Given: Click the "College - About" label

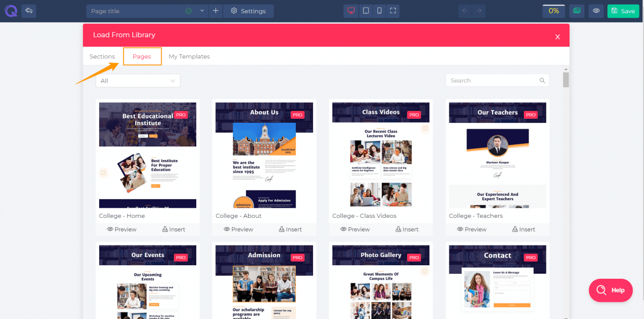Looking at the screenshot, I should click(238, 216).
